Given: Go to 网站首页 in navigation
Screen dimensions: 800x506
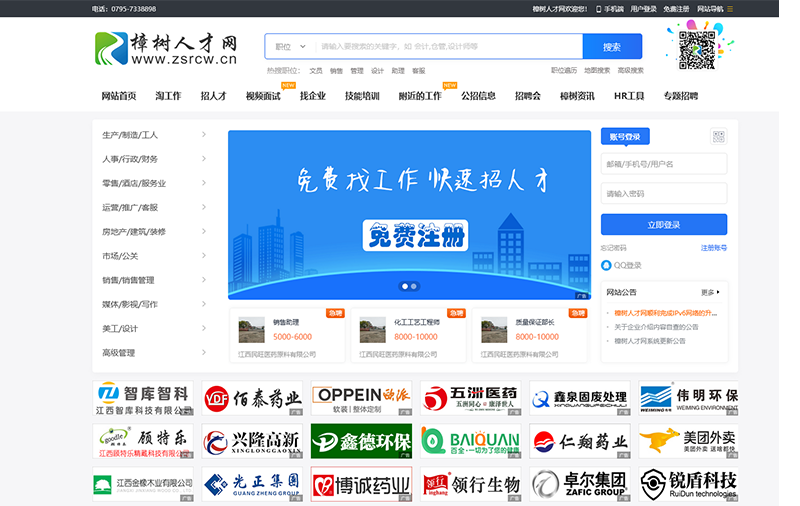Looking at the screenshot, I should [x=118, y=96].
